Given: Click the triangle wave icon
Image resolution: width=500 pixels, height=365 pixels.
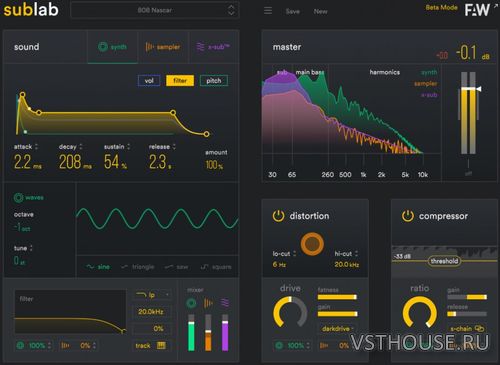Looking at the screenshot, I should 124,267.
